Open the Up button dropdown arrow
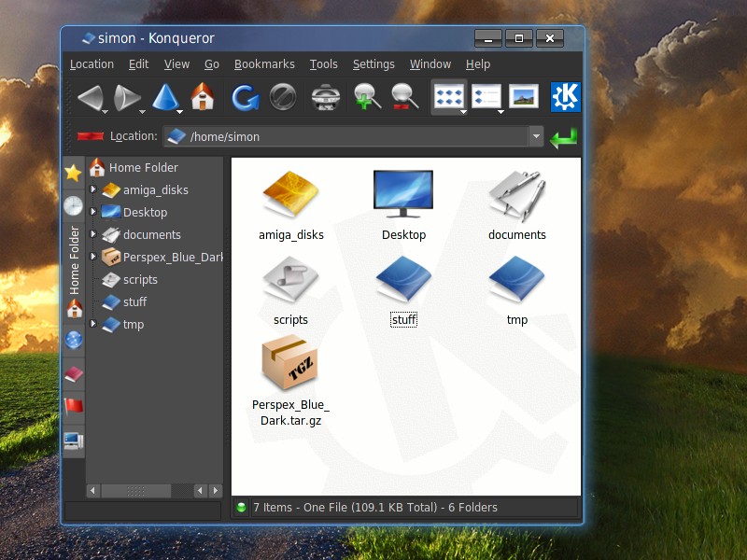 179,112
